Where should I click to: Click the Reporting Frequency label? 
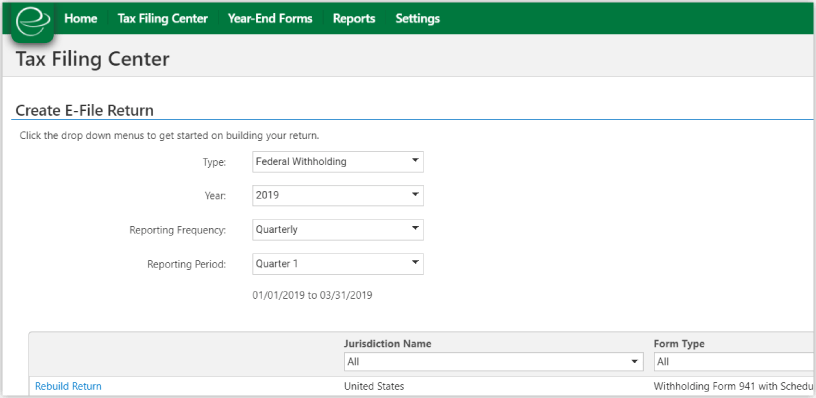click(177, 230)
